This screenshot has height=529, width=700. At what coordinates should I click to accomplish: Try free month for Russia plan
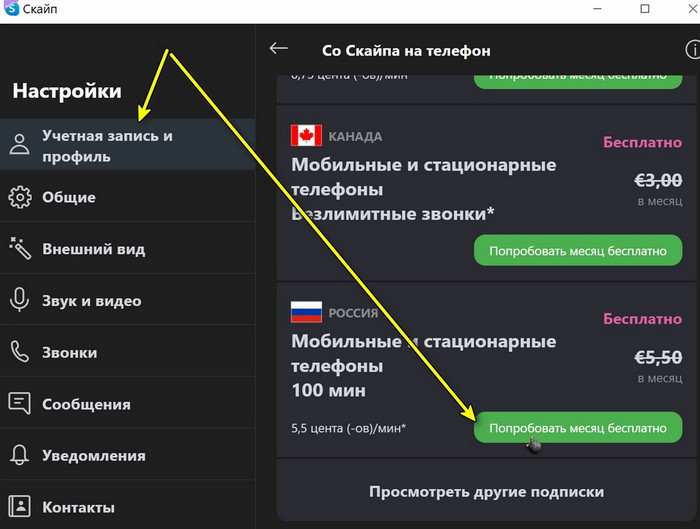pyautogui.click(x=578, y=428)
